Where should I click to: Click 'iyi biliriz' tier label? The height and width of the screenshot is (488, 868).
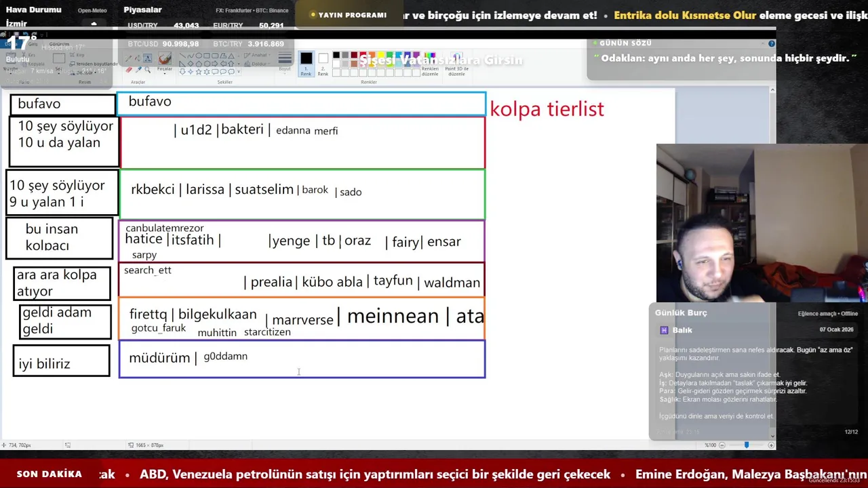44,364
